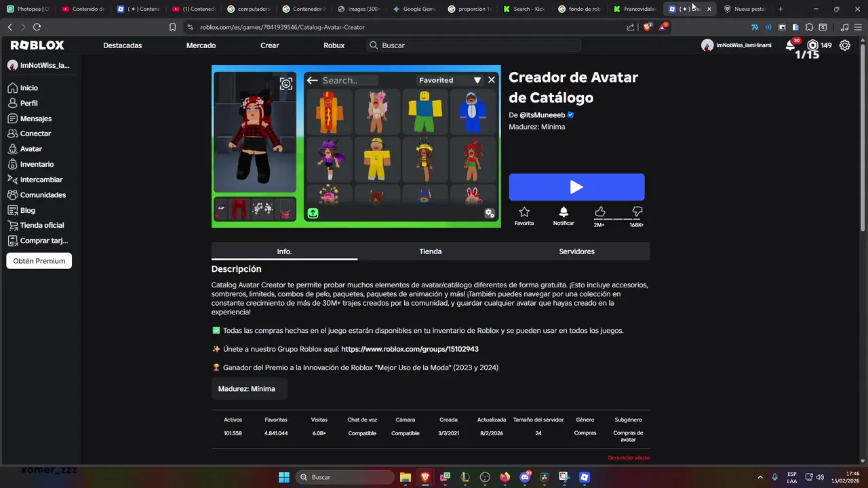Switch to the Search - Kick tab

(x=524, y=9)
